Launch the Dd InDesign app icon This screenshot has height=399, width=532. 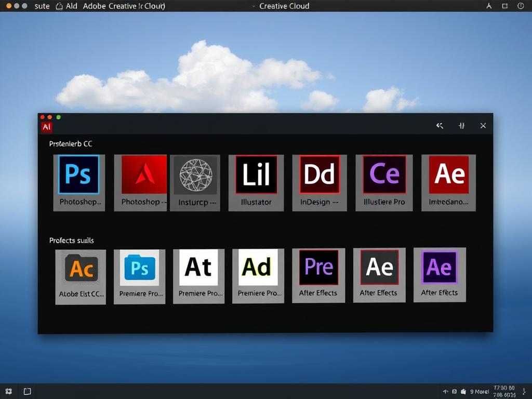point(320,175)
